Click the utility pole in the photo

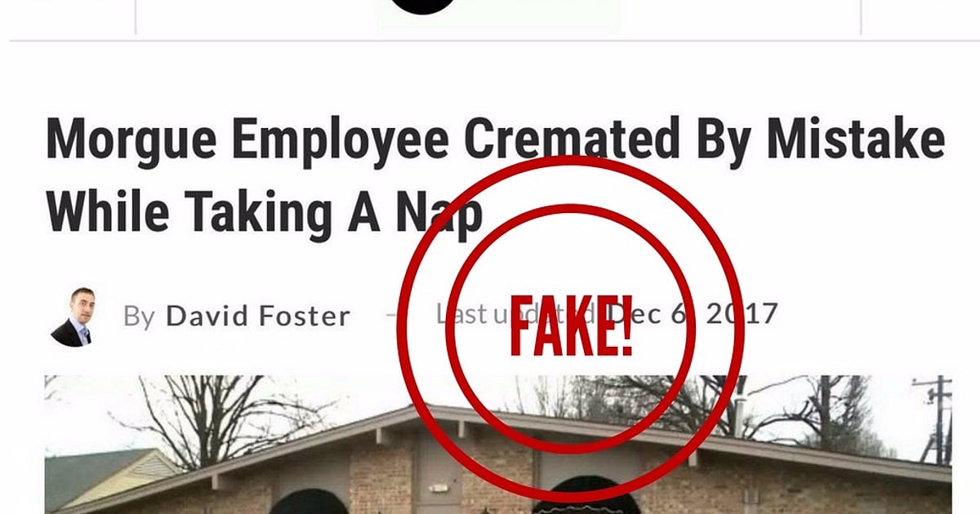pos(935,420)
